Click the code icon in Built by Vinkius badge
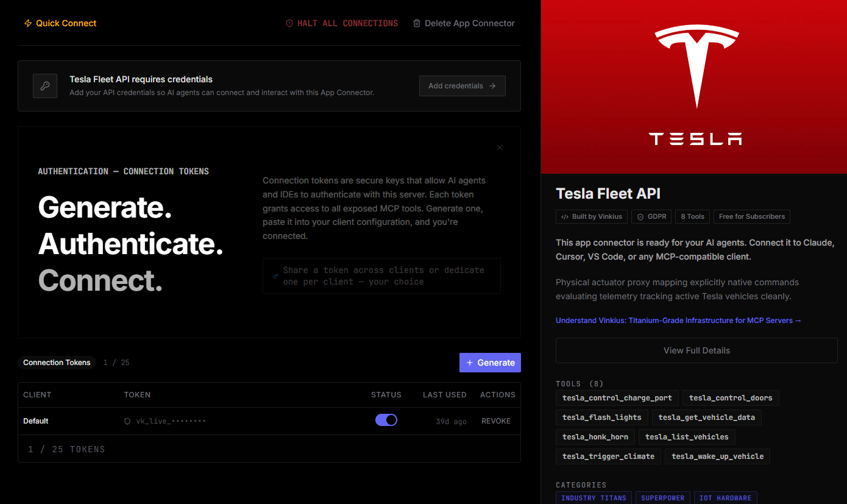This screenshot has width=847, height=504. pyautogui.click(x=565, y=216)
